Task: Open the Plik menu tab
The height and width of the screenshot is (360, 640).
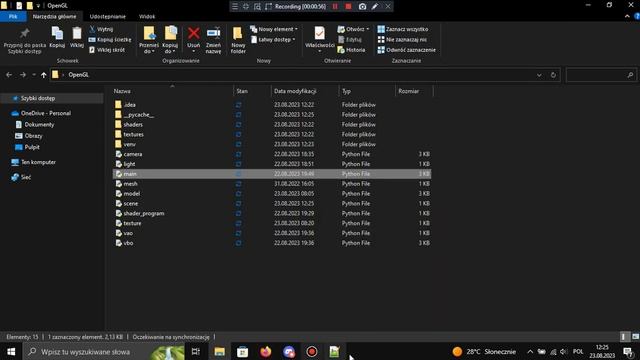Action: click(x=13, y=17)
